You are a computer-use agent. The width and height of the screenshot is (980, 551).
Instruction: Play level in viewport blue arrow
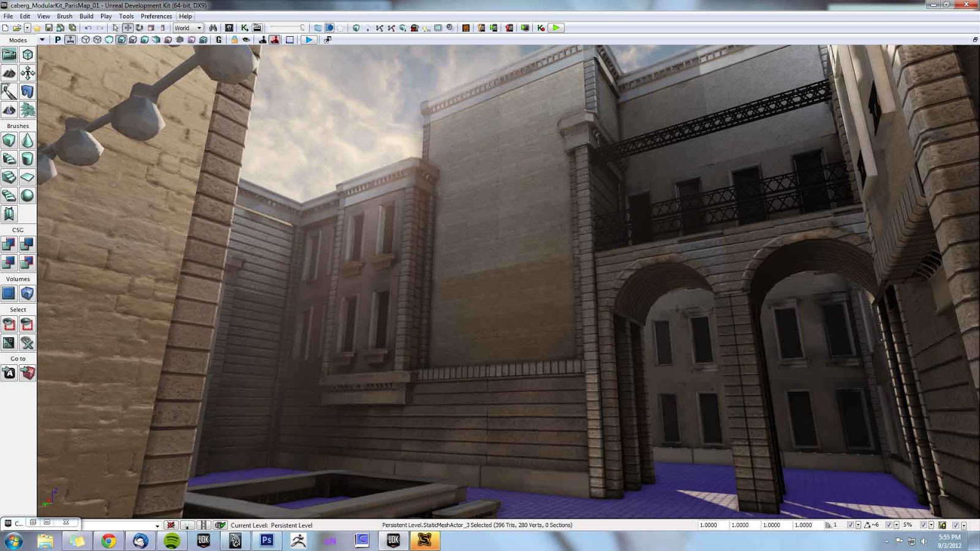(x=309, y=40)
